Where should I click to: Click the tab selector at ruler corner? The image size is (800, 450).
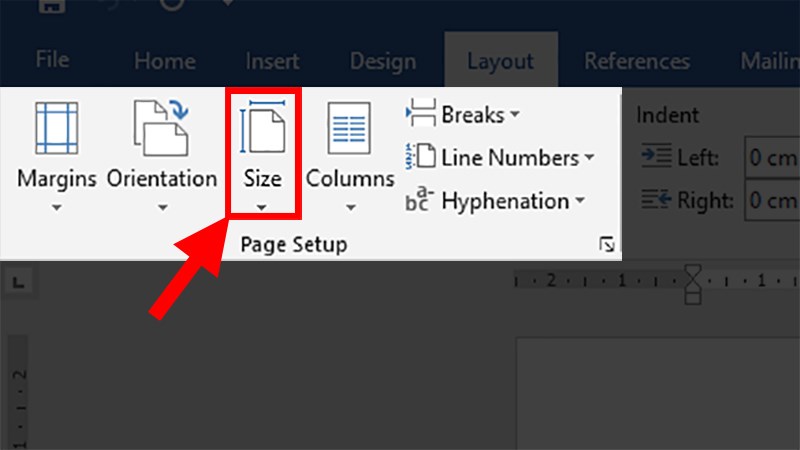point(17,285)
